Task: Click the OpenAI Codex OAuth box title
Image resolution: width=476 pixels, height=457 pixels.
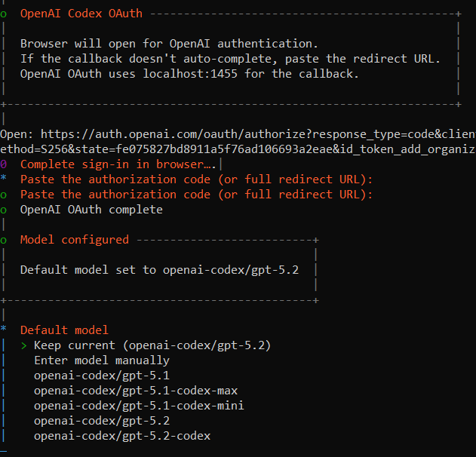Action: (81, 14)
